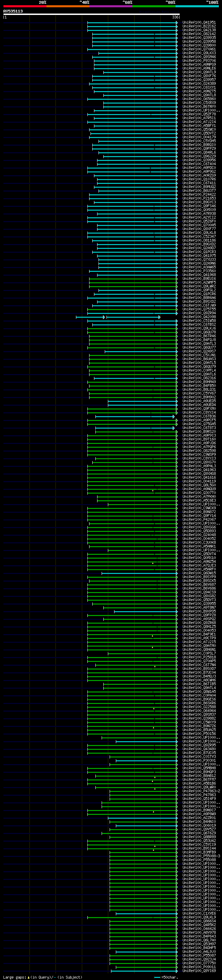Click label UniRef100_Q6QU78

[x=199, y=332]
